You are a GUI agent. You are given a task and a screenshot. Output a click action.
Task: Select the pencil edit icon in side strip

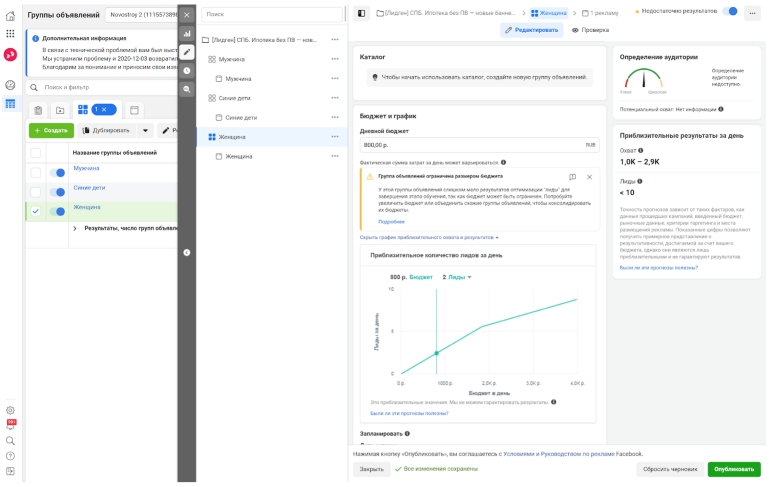pos(187,52)
